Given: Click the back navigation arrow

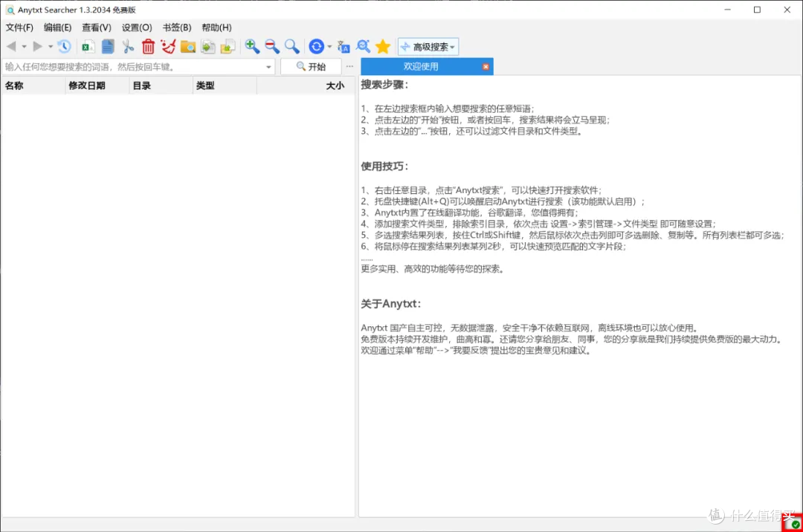Looking at the screenshot, I should [x=11, y=47].
